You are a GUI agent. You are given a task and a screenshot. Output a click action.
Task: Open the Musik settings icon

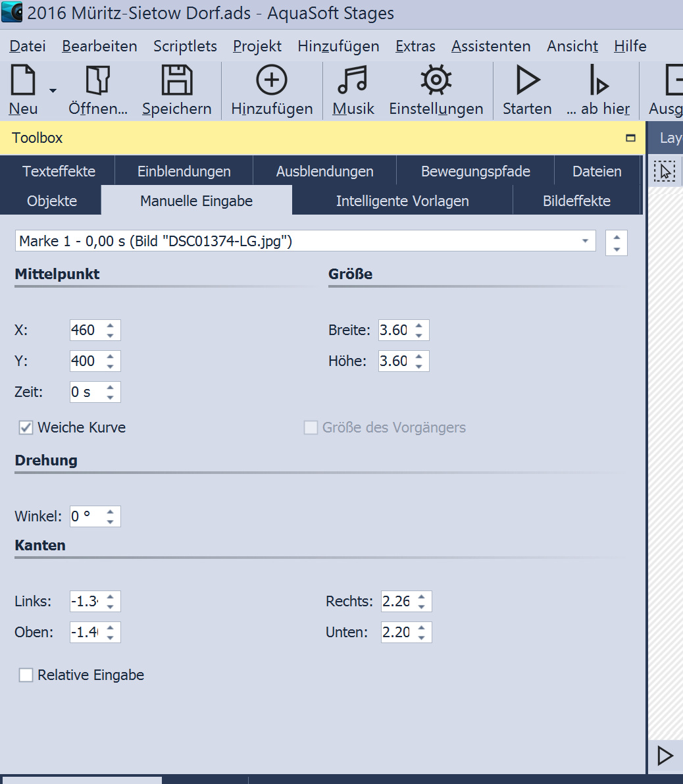[x=353, y=81]
